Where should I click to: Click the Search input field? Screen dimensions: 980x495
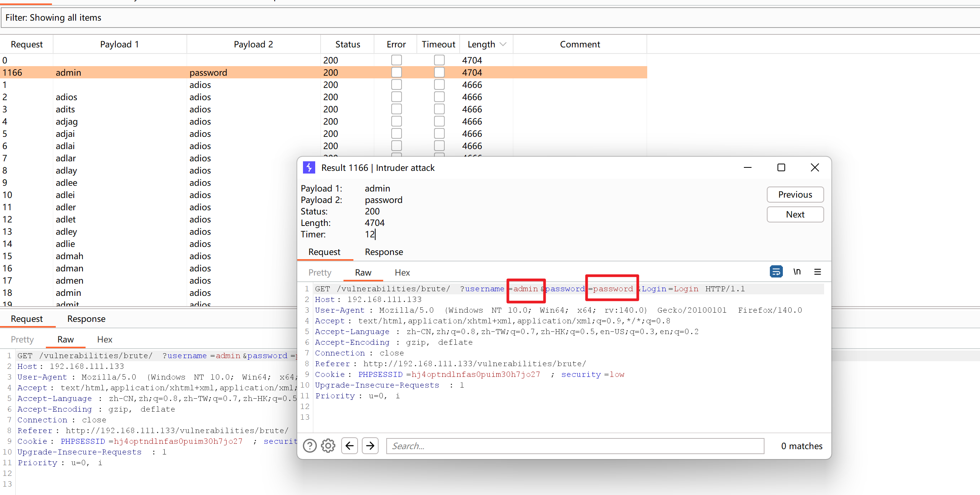tap(575, 446)
